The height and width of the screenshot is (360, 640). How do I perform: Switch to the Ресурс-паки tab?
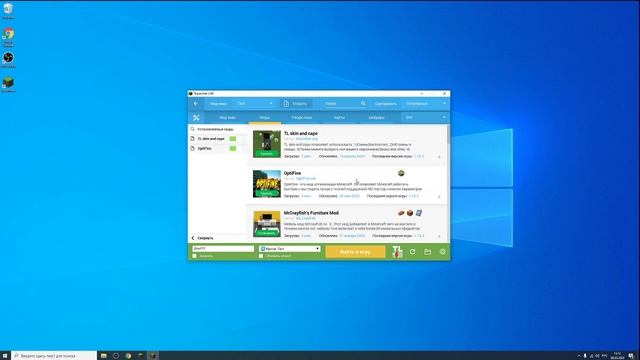coord(302,118)
